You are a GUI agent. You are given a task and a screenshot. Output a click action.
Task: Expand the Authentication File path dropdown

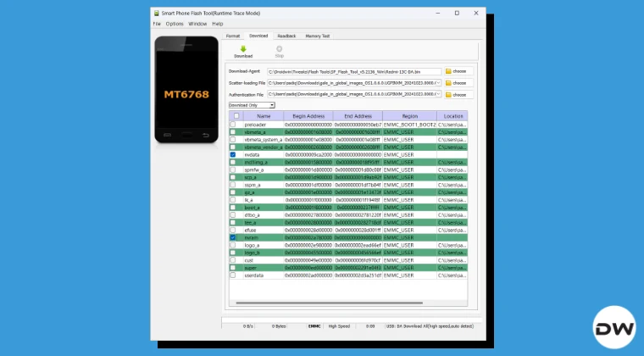438,95
